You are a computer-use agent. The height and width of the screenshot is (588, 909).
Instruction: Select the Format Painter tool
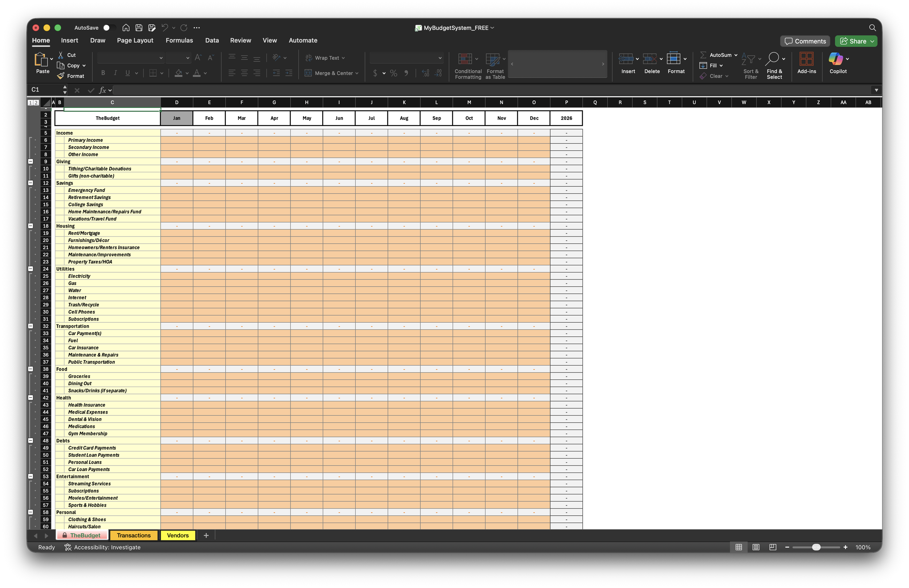click(x=71, y=76)
